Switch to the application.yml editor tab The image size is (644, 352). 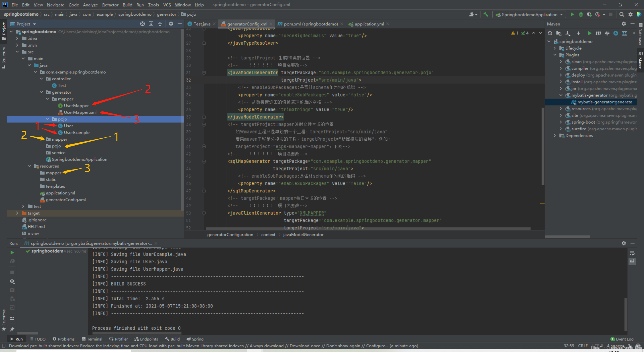(369, 24)
